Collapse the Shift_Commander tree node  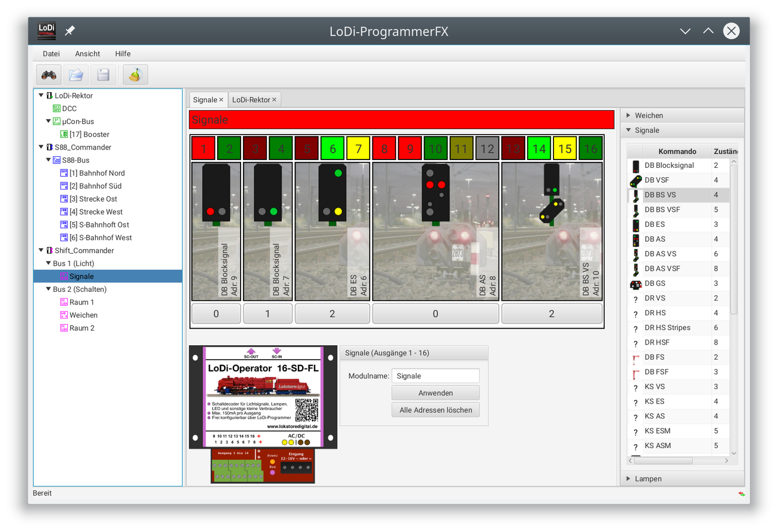coord(41,251)
